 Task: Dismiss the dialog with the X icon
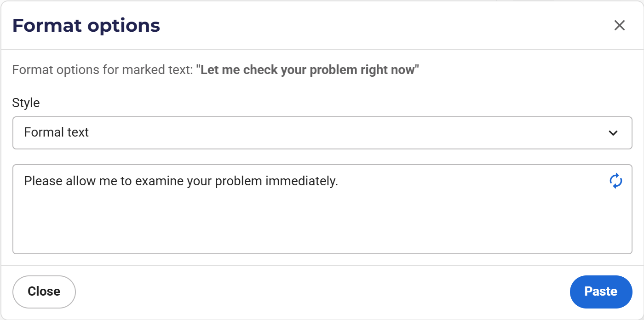tap(620, 25)
